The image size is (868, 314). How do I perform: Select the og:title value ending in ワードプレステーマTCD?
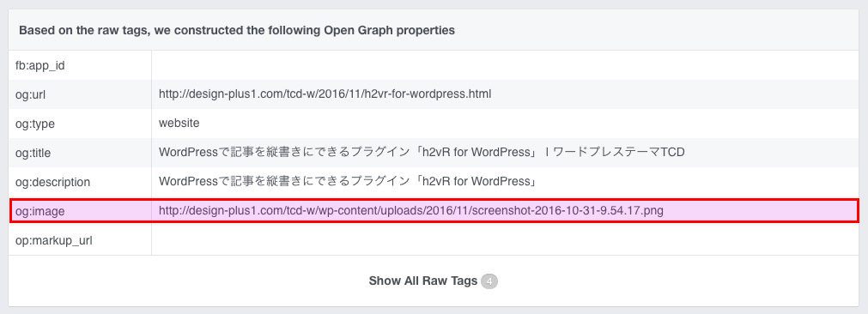tap(422, 152)
